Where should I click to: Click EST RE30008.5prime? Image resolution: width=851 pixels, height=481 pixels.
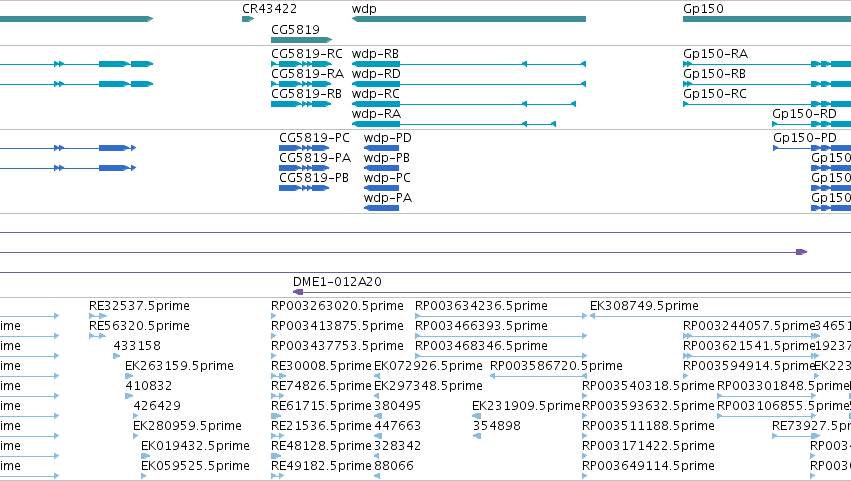coord(278,376)
